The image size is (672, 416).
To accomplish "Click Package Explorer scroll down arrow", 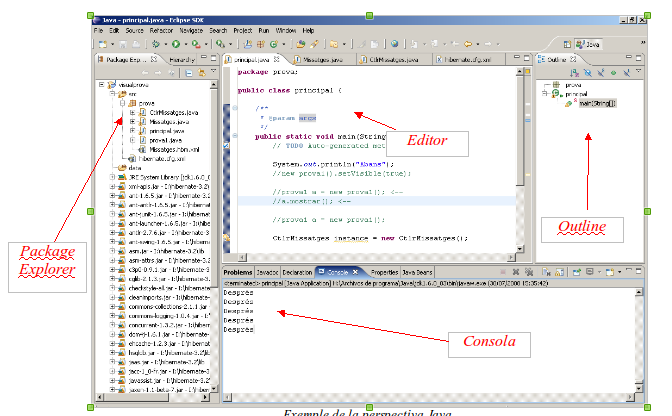I will pyautogui.click(x=214, y=389).
